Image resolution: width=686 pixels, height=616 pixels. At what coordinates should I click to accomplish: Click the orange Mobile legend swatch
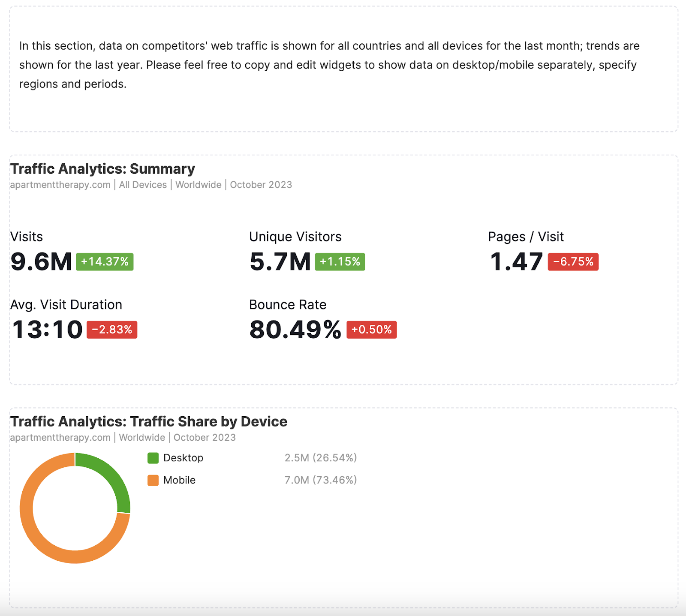tap(153, 480)
